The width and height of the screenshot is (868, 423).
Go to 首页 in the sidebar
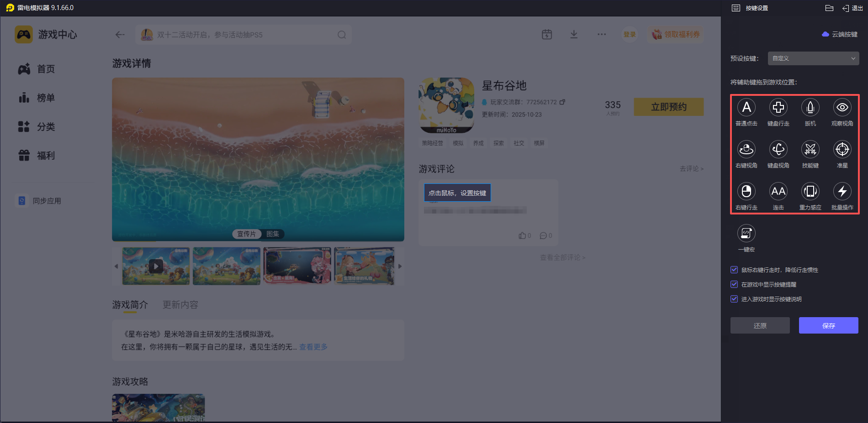(37, 69)
